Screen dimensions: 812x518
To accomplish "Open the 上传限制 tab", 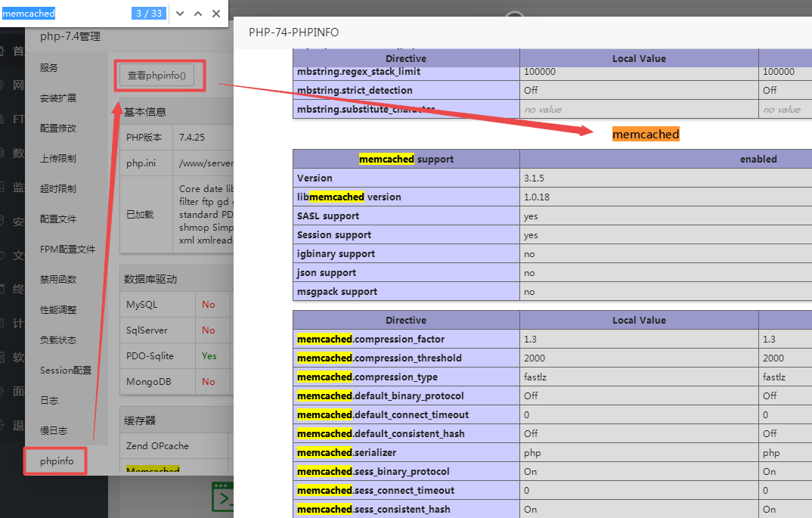I will (58, 159).
